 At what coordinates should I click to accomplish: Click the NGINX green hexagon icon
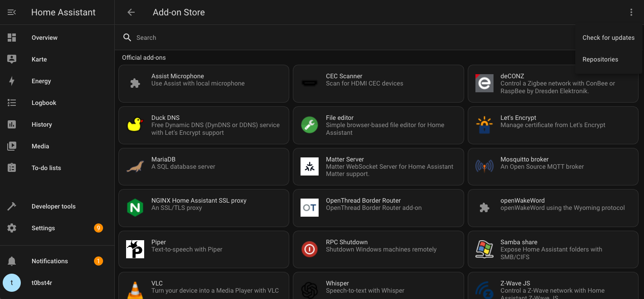135,208
